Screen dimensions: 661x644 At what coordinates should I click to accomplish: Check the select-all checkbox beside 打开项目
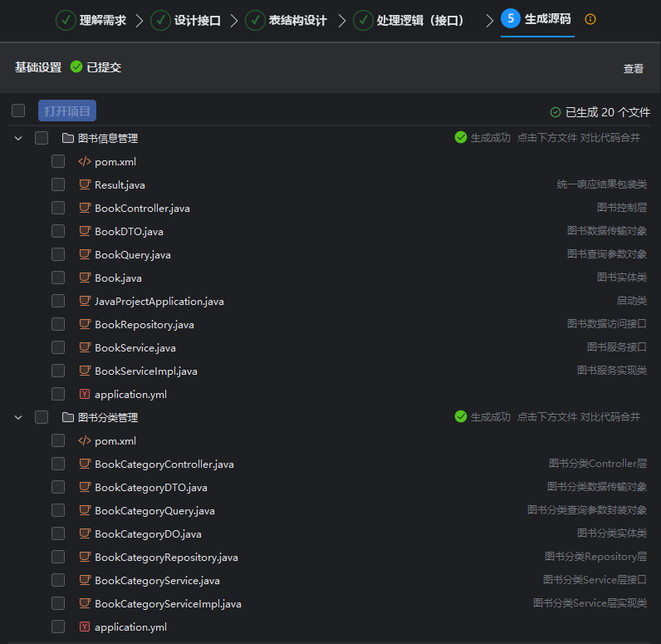(18, 111)
